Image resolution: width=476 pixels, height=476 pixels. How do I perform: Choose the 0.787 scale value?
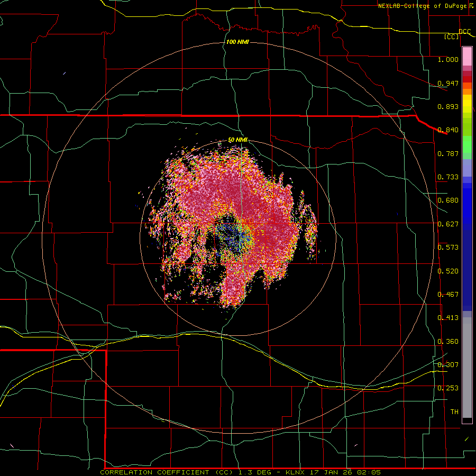pos(448,153)
